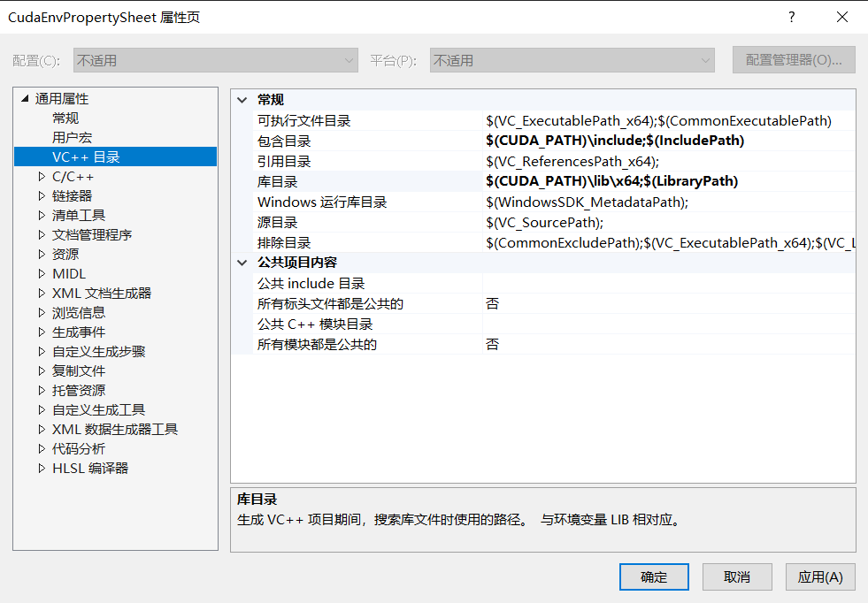Click the empty 公共 include 目录 value field
Screen dimensions: 868x603
669,283
